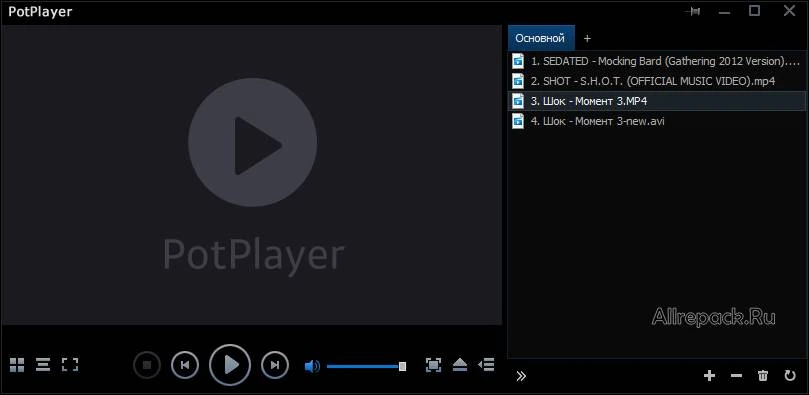Click file icon of SEDATED entry

pyautogui.click(x=517, y=61)
